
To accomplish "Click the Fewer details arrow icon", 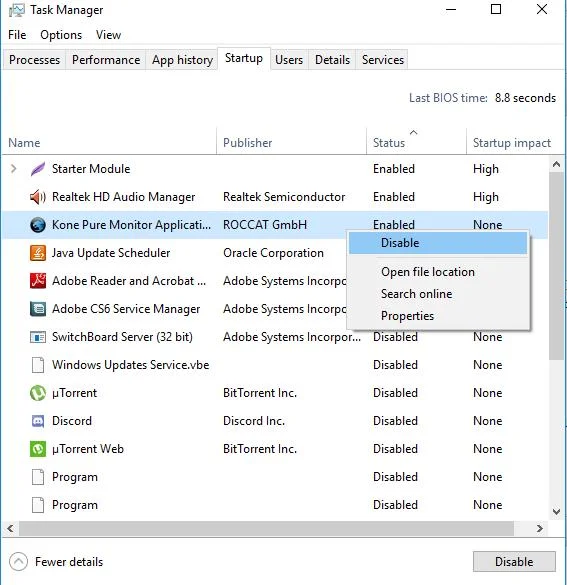I will click(18, 561).
